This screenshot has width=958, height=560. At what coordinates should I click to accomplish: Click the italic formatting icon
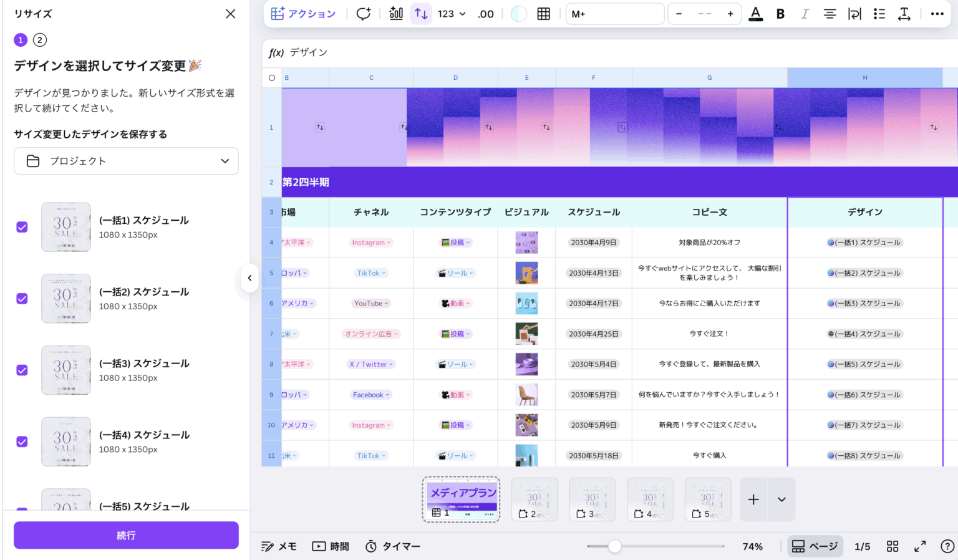pos(805,14)
